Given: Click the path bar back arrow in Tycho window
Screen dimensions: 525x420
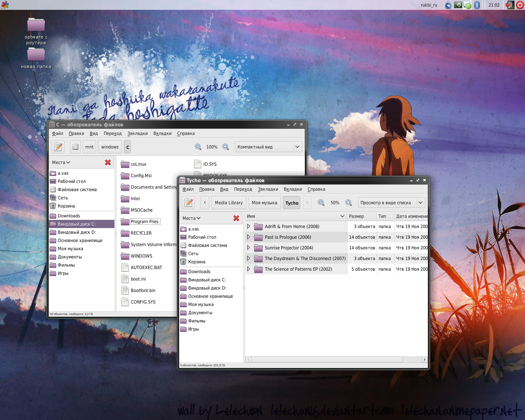Looking at the screenshot, I should tap(205, 203).
